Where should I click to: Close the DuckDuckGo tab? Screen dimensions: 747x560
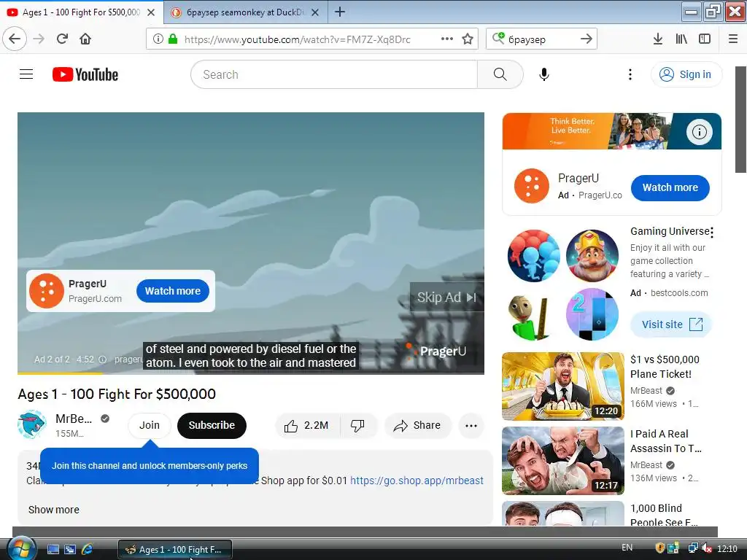click(x=315, y=12)
